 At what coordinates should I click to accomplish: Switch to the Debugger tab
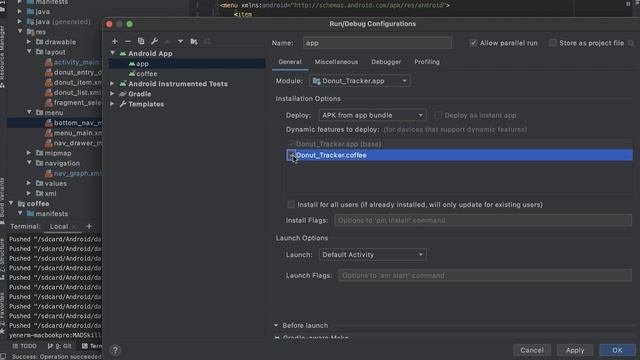[x=386, y=62]
